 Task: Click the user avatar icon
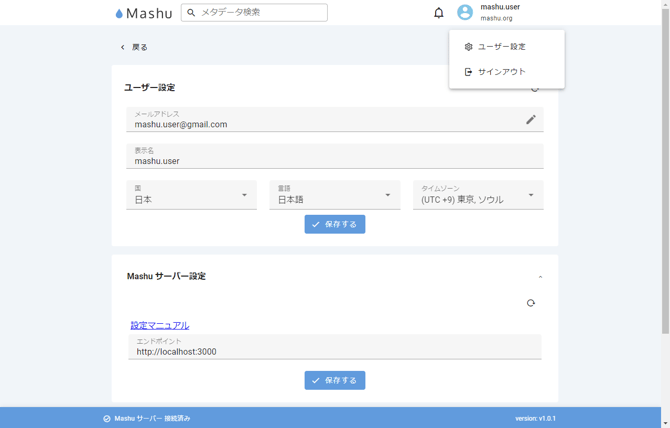click(465, 13)
